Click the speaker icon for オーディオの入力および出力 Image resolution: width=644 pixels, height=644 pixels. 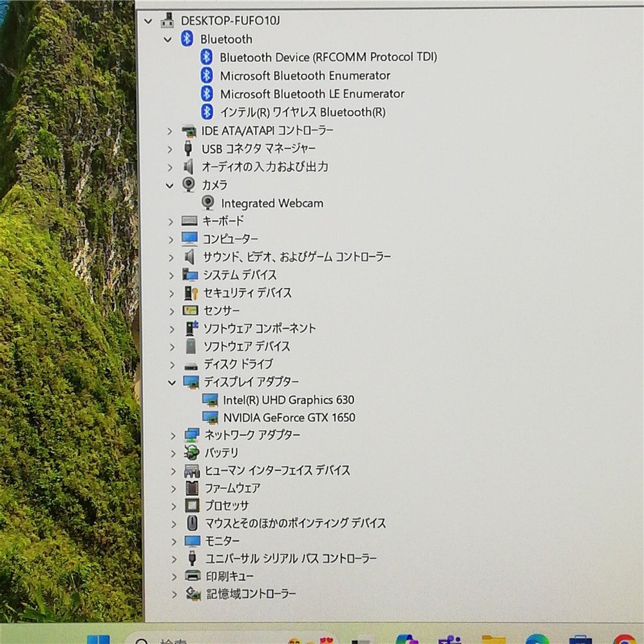tap(189, 167)
